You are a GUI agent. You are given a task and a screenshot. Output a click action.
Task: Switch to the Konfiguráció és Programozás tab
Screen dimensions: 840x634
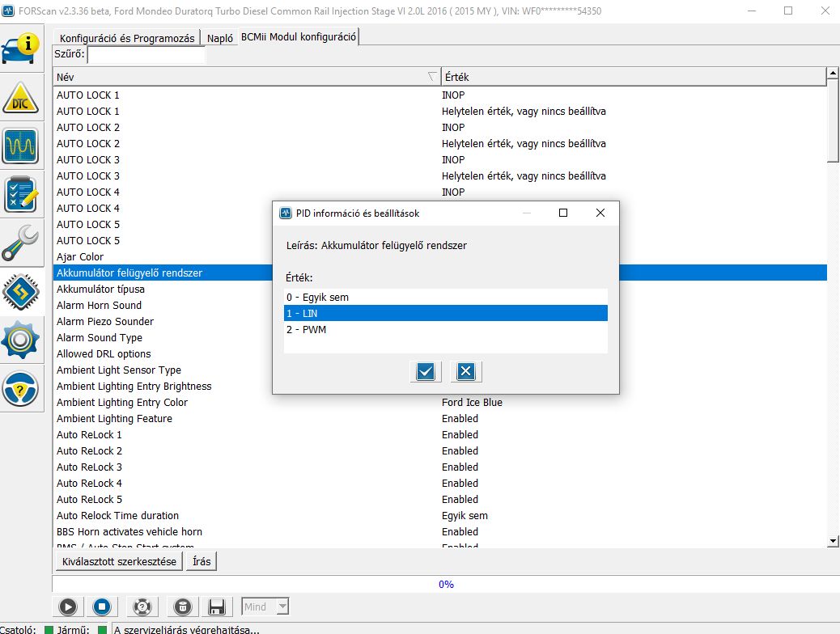127,38
